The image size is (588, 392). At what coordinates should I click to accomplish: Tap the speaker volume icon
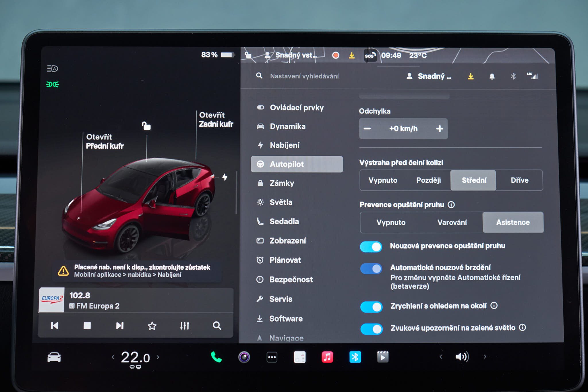click(x=462, y=357)
